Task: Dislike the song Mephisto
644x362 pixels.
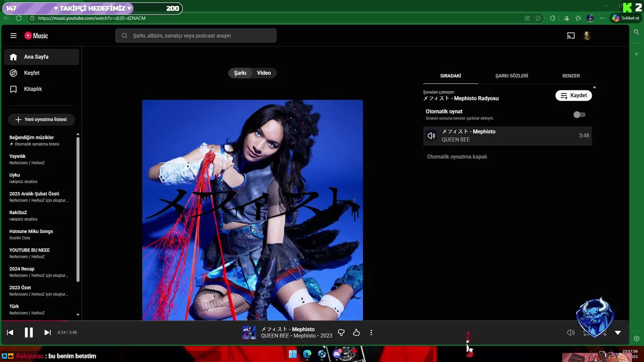Action: [x=341, y=332]
